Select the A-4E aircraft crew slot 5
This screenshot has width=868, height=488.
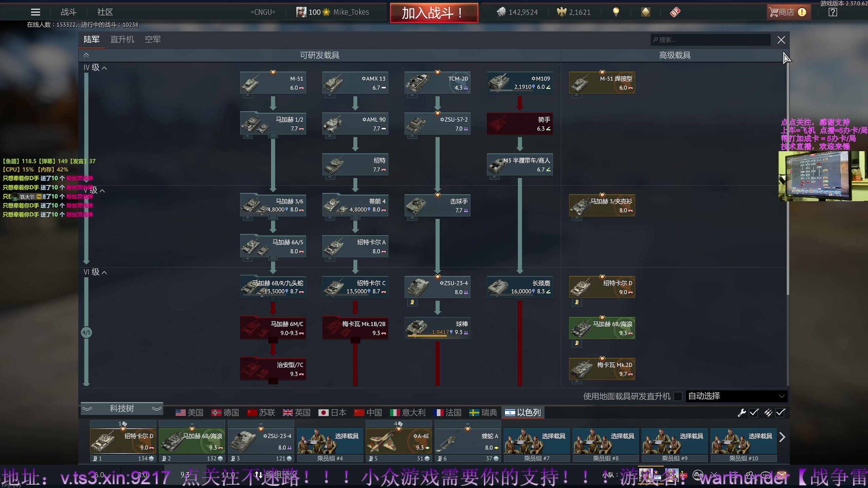pyautogui.click(x=399, y=441)
